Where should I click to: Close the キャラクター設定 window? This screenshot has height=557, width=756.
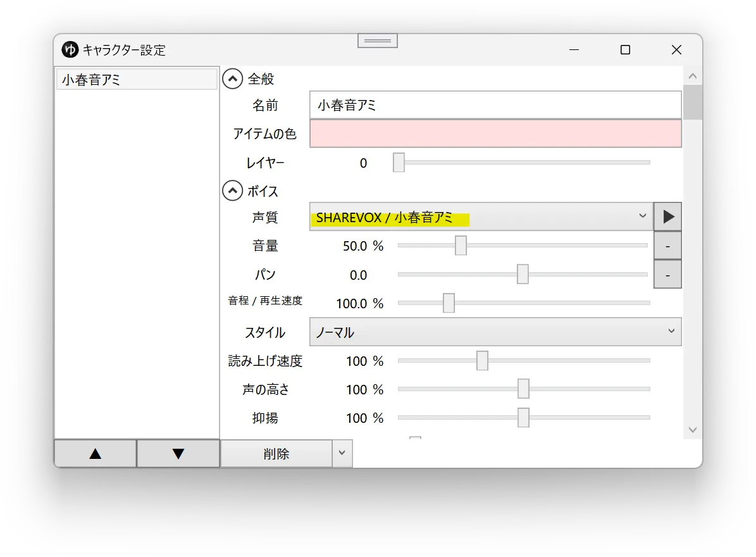coord(676,49)
